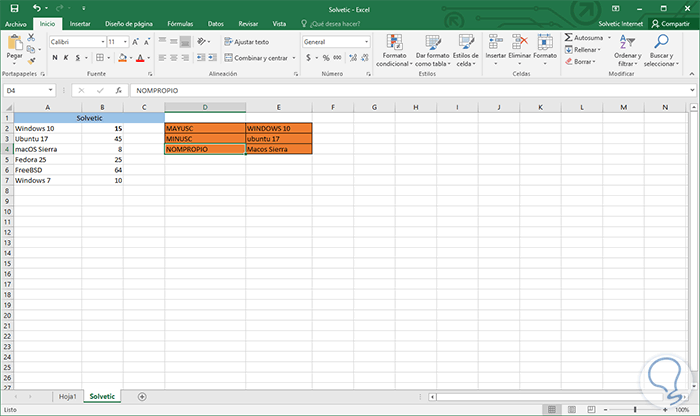Open the font size 11 dropdown
The width and height of the screenshot is (700, 416).
point(125,42)
